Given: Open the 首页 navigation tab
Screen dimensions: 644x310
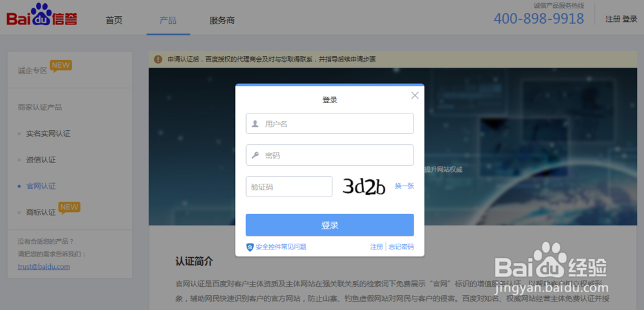Looking at the screenshot, I should click(x=114, y=20).
